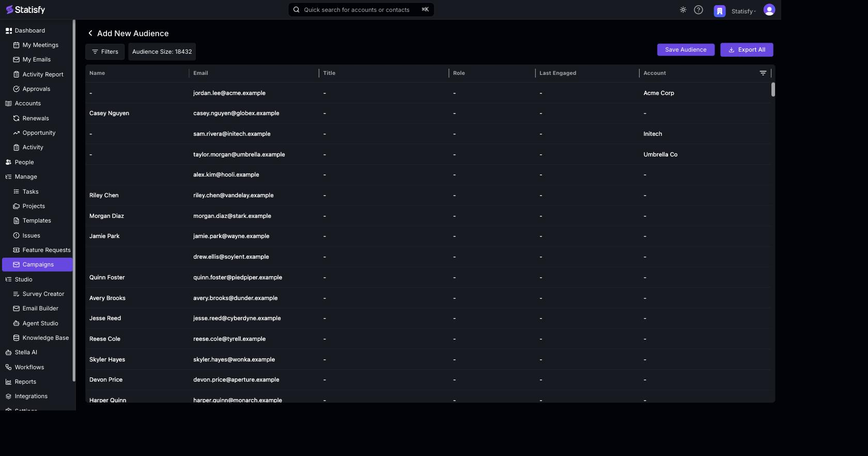Click the Last Engaged column header

tap(557, 73)
